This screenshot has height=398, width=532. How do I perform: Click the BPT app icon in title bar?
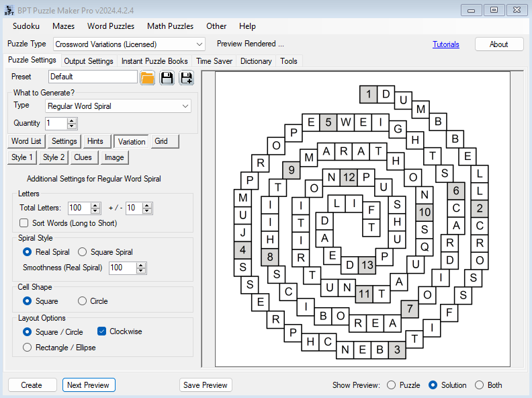[x=9, y=9]
